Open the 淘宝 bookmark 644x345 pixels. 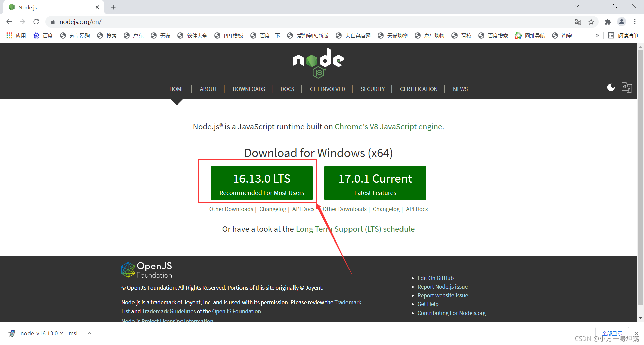click(562, 36)
